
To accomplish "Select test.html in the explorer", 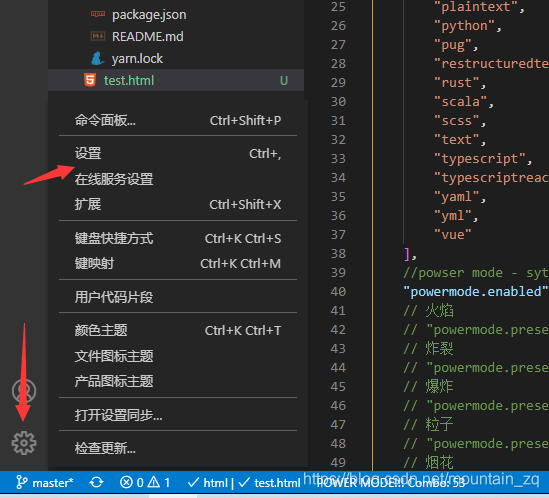I will click(x=176, y=80).
